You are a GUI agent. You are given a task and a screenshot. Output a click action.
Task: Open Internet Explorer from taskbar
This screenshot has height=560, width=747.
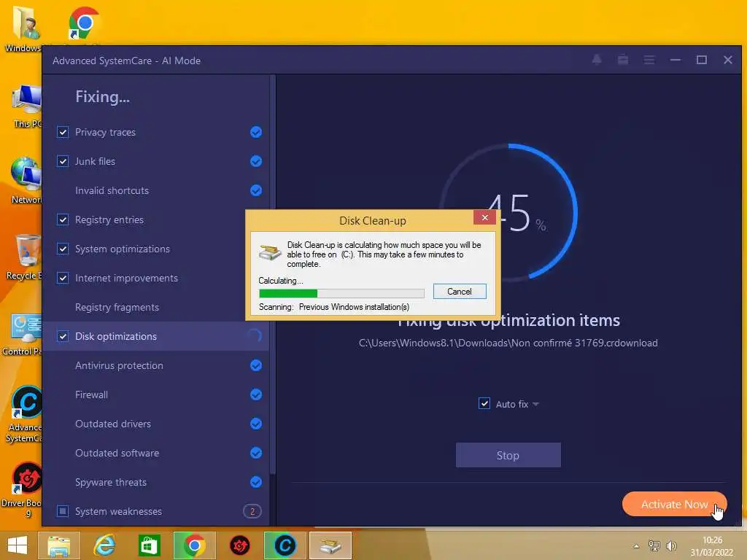click(104, 545)
